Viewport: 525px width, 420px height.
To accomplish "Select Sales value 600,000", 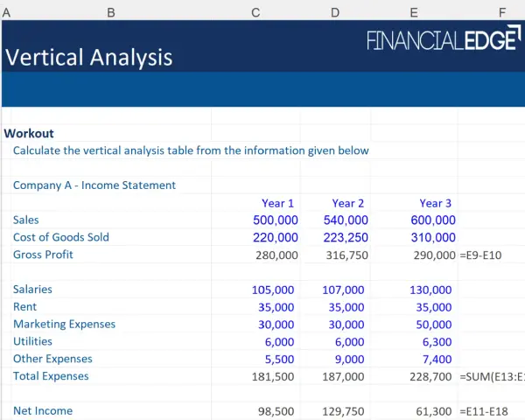I will pos(433,220).
